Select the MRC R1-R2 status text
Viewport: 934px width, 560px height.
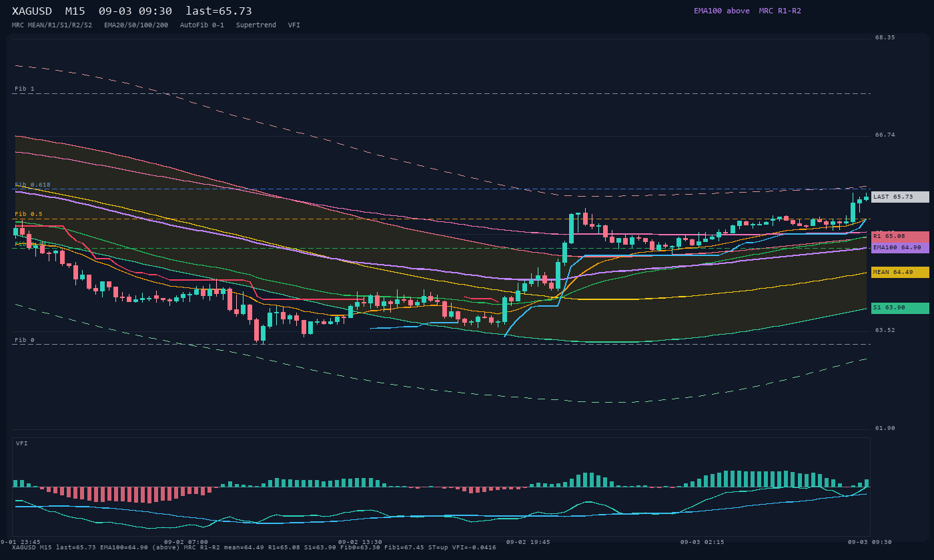click(780, 11)
